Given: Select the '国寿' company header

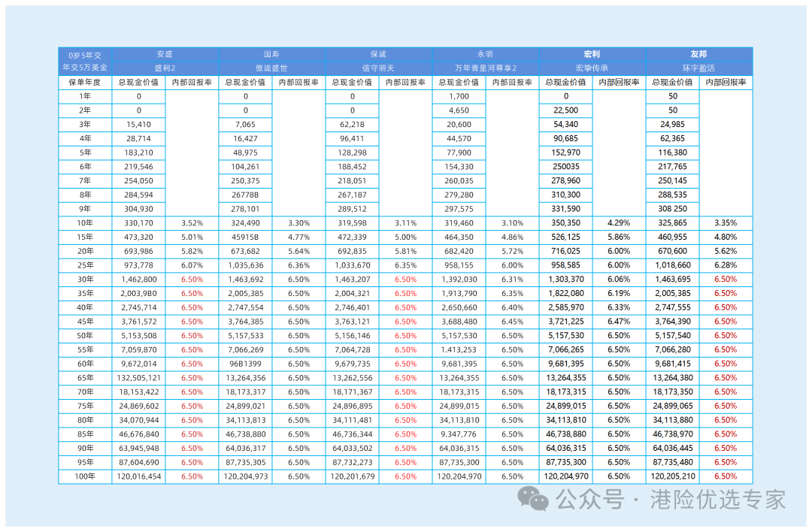Looking at the screenshot, I should [x=271, y=54].
